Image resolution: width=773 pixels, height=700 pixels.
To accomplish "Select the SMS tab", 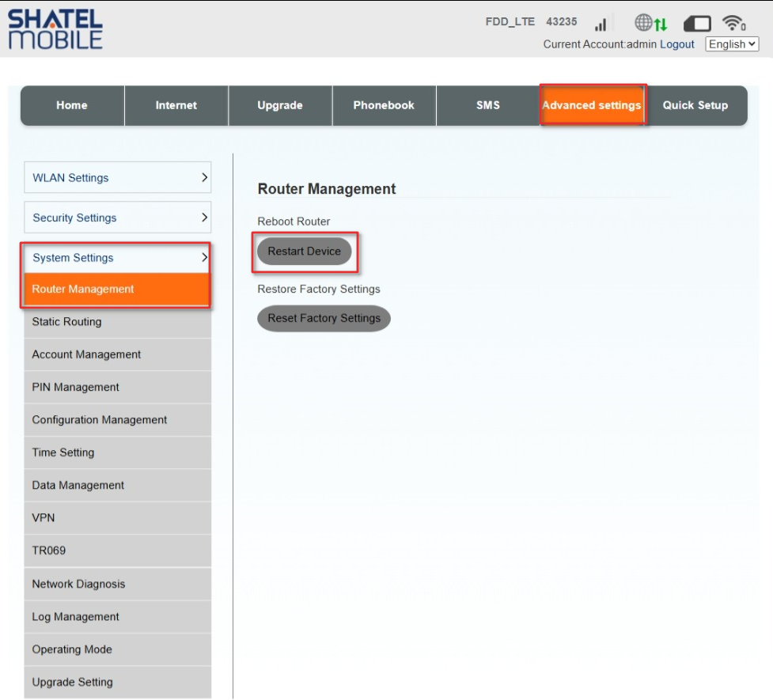I will tap(488, 105).
